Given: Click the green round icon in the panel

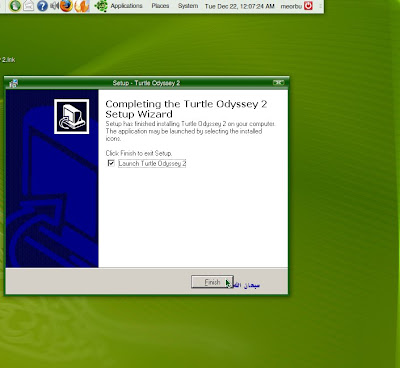Looking at the screenshot, I should click(15, 6).
